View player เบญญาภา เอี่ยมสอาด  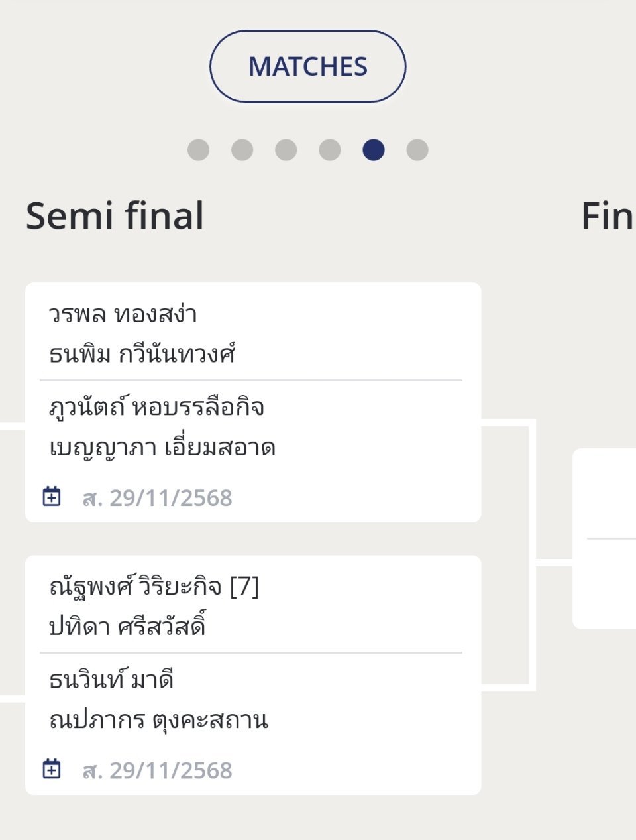[162, 448]
